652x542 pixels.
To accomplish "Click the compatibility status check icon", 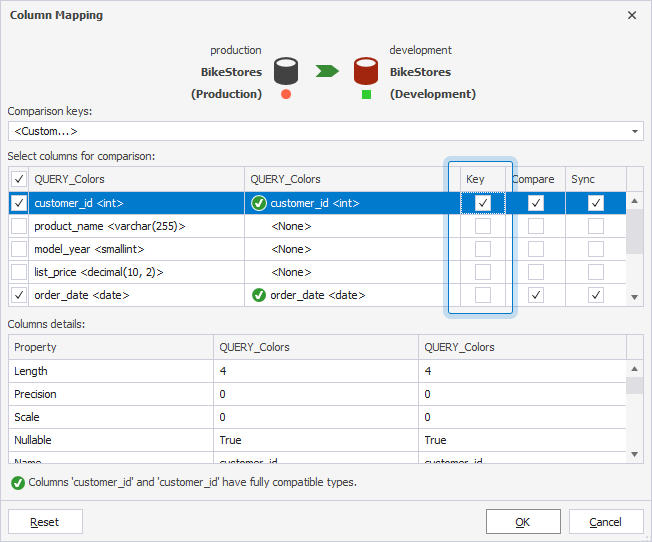I will click(18, 482).
